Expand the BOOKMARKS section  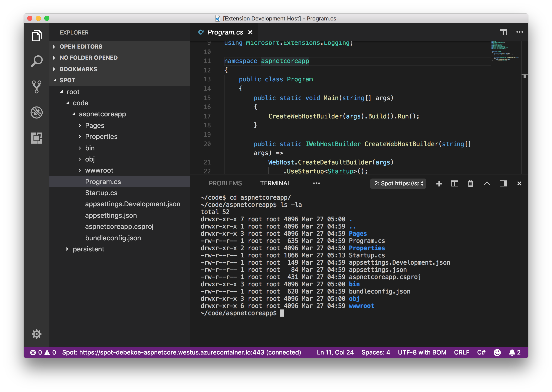point(78,69)
